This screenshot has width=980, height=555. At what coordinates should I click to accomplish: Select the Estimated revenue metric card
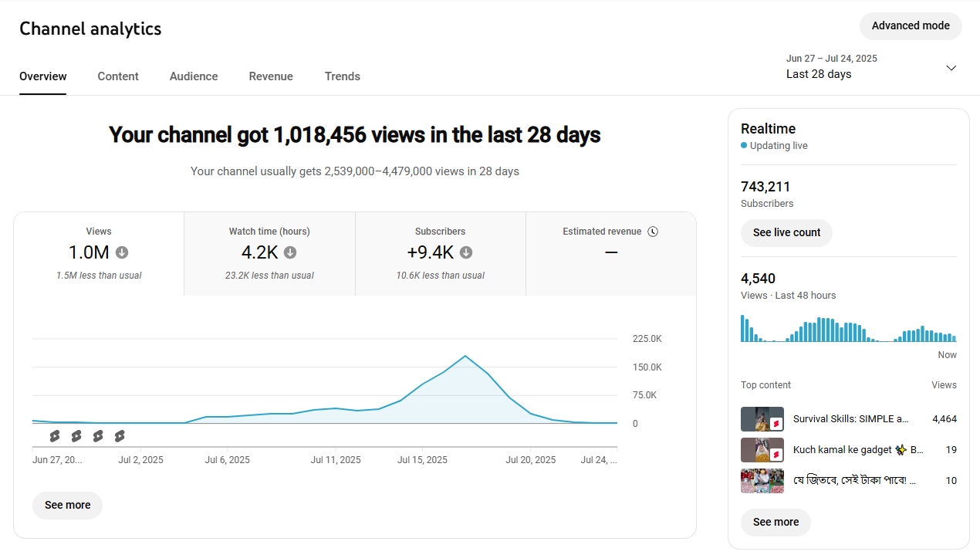(x=610, y=253)
